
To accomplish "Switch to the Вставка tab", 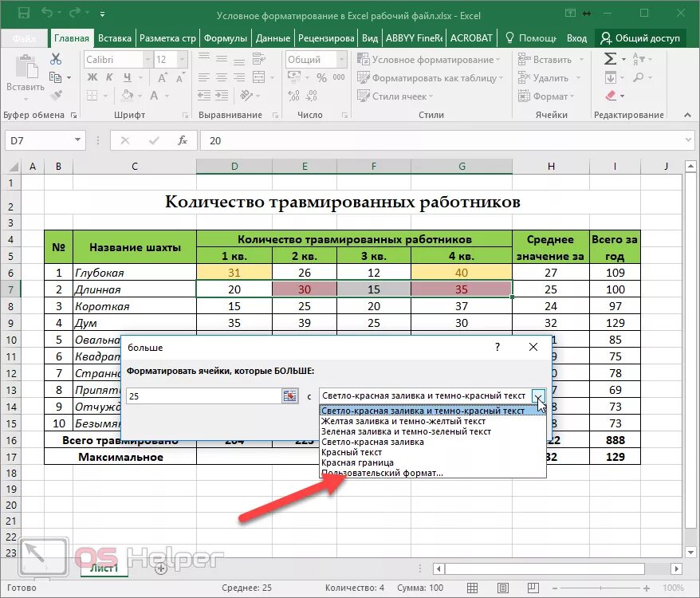I will [x=115, y=38].
